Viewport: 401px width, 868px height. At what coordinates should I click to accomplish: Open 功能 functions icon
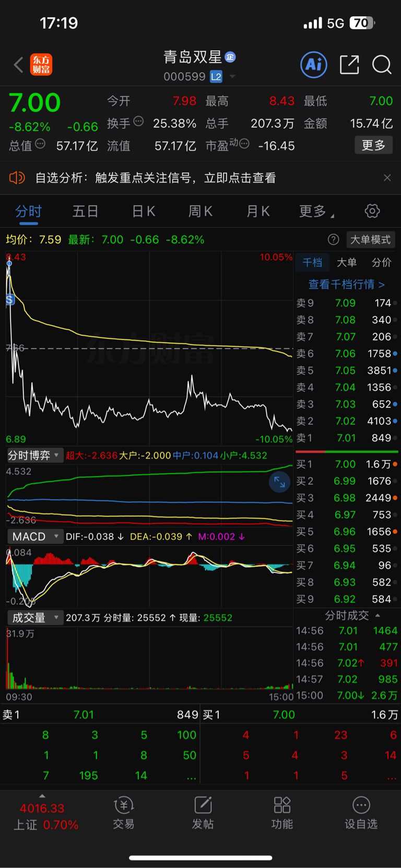(x=282, y=813)
